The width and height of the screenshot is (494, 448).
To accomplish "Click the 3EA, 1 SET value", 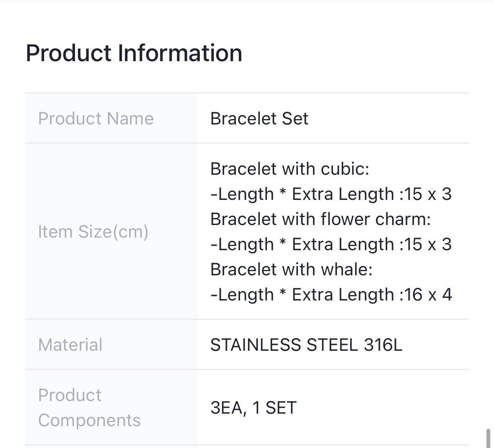I will [253, 408].
